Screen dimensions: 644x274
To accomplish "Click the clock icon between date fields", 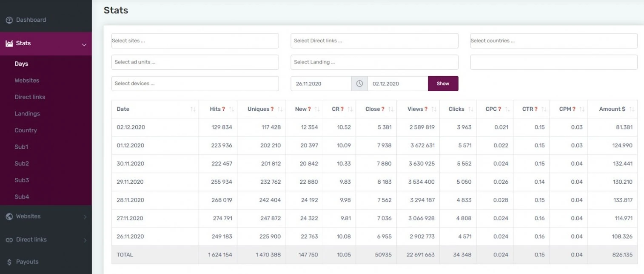I will (359, 84).
